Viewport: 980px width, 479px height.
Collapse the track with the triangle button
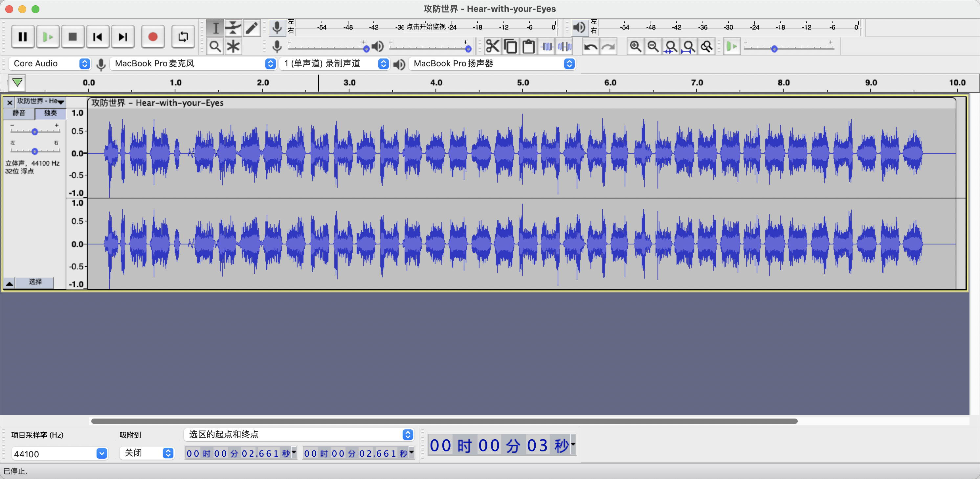coord(10,283)
